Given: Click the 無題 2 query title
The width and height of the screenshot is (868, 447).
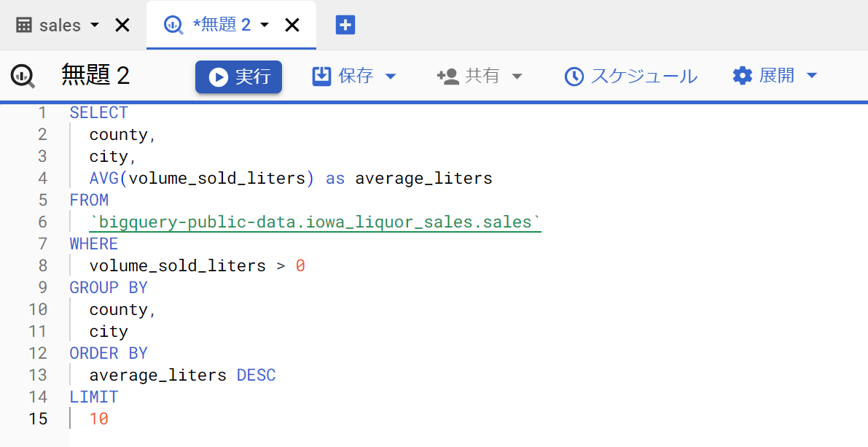Looking at the screenshot, I should [x=95, y=75].
